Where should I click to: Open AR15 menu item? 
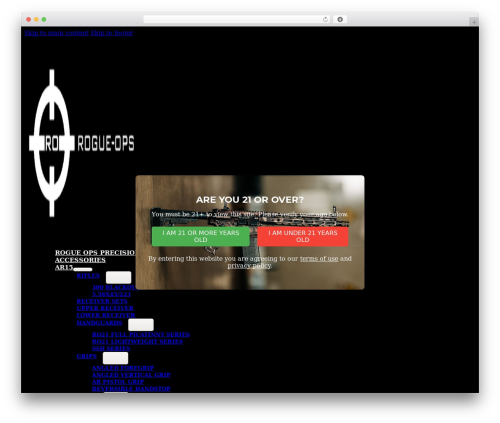click(x=64, y=267)
